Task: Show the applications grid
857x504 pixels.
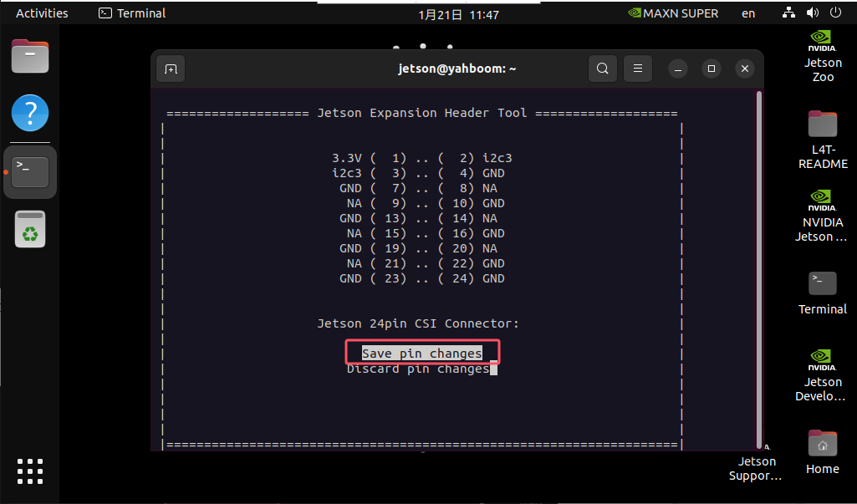Action: pos(30,471)
